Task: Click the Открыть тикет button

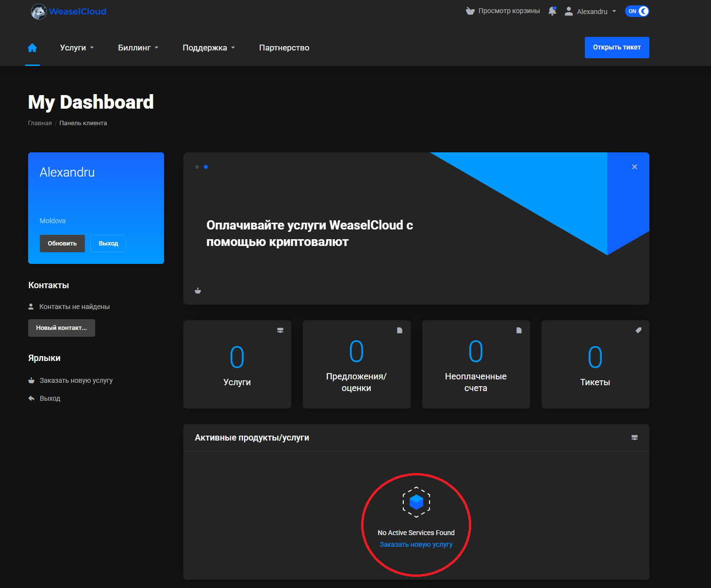Action: click(617, 48)
